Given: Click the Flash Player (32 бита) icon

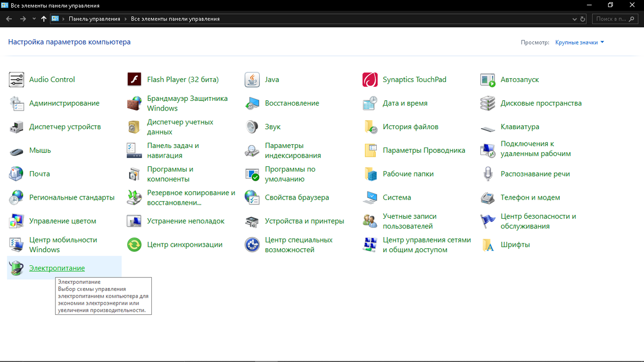Looking at the screenshot, I should [x=134, y=79].
